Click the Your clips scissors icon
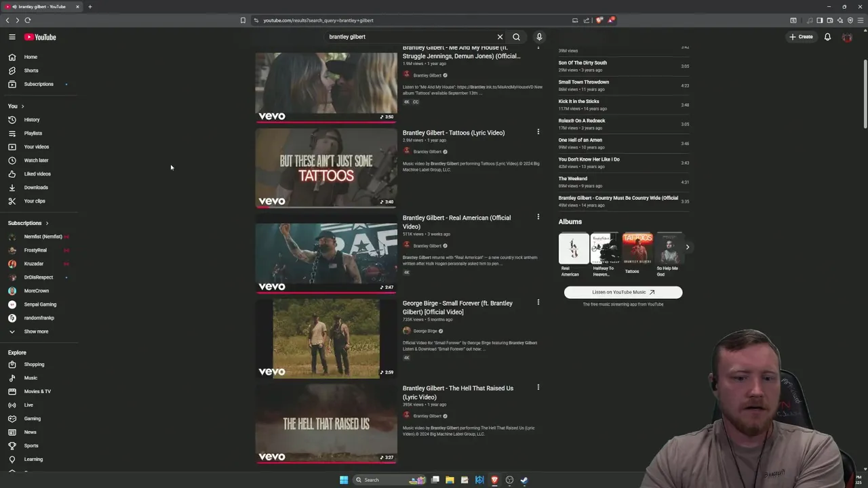Screen dimensions: 868x488 [12, 201]
